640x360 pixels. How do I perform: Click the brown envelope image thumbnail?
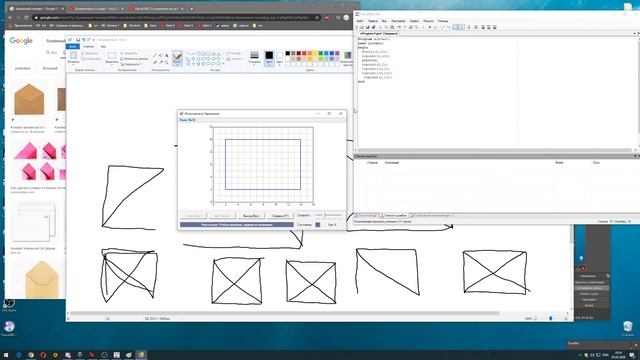pyautogui.click(x=29, y=99)
